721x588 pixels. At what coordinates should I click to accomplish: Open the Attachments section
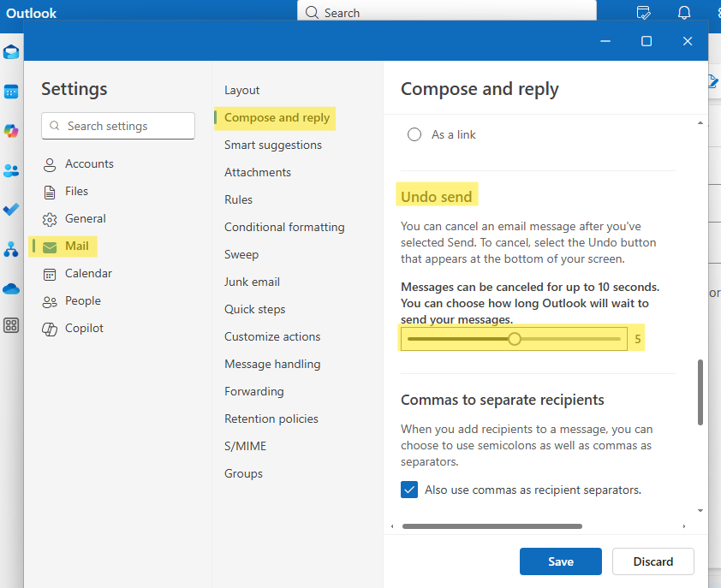[x=258, y=172]
